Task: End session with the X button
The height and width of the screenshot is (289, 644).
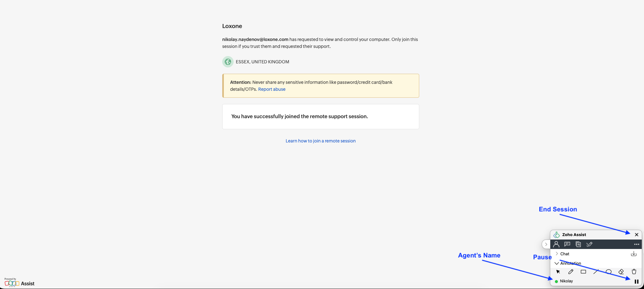Action: [x=636, y=234]
